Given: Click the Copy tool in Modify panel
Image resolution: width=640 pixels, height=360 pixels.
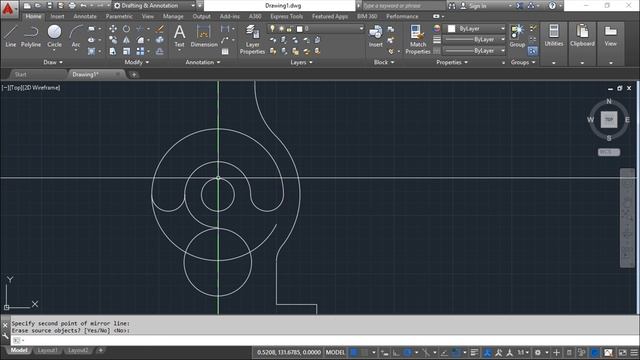Looking at the screenshot, I should [x=113, y=40].
